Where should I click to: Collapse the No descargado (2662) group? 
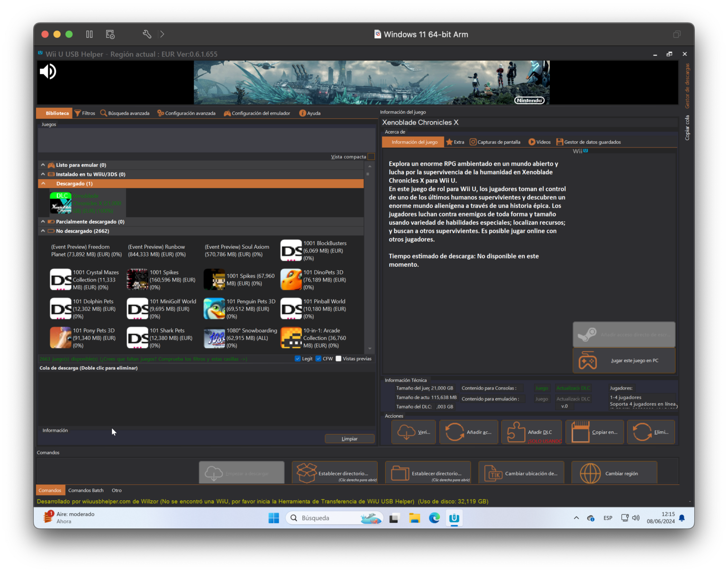pos(43,231)
